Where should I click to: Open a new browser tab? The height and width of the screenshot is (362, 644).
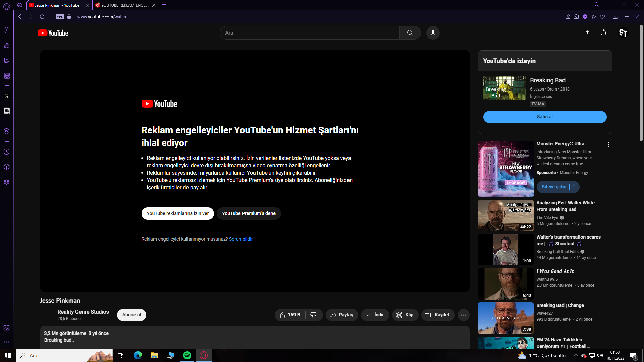pos(164,5)
